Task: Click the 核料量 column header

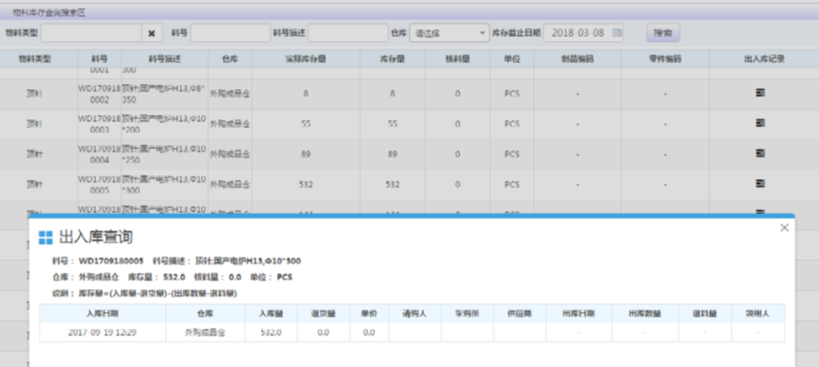Action: pos(458,59)
